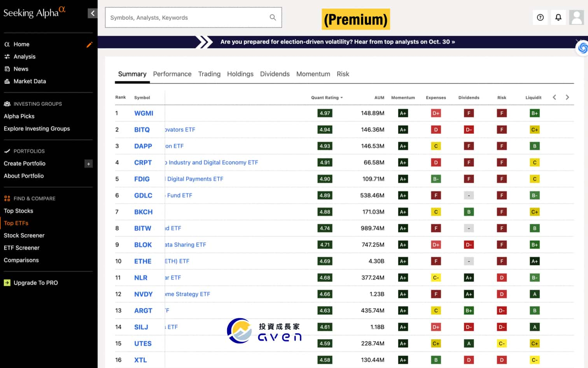588x368 pixels.
Task: Open the election volatility banner link
Action: click(x=338, y=42)
